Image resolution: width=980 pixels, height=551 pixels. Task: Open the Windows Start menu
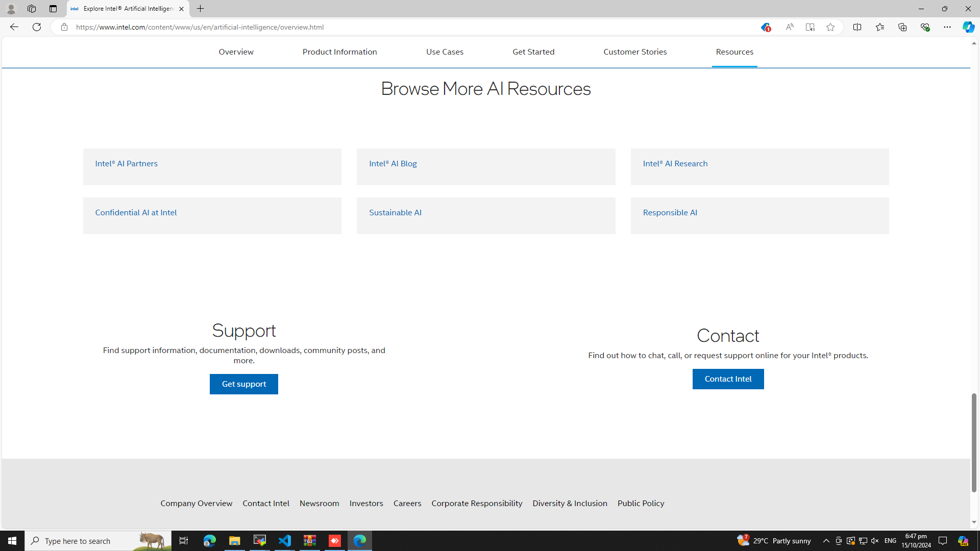coord(12,541)
